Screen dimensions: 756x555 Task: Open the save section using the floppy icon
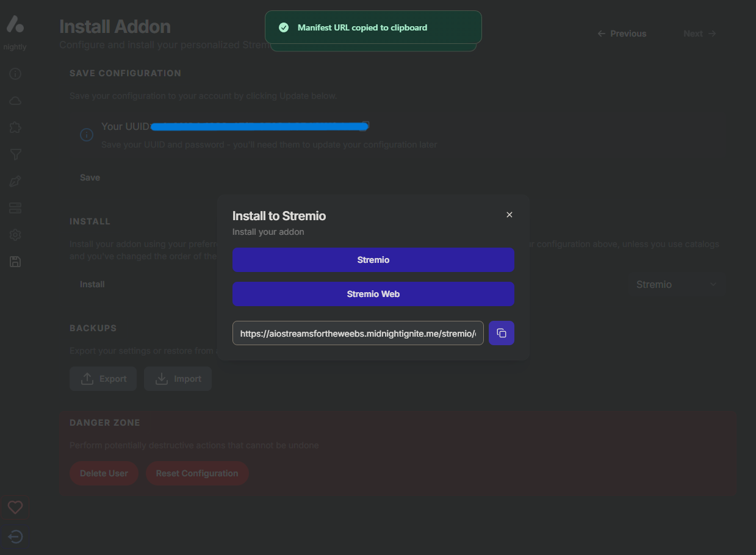point(15,261)
